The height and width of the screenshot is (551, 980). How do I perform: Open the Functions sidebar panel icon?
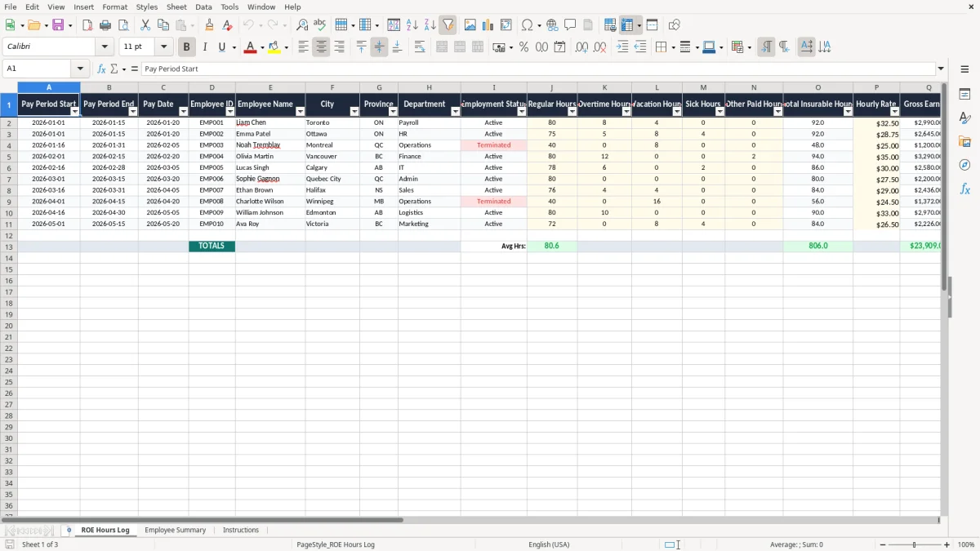point(964,189)
